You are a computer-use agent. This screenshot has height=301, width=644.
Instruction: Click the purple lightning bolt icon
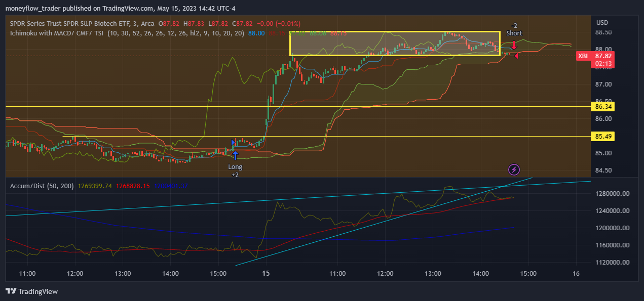pyautogui.click(x=514, y=169)
